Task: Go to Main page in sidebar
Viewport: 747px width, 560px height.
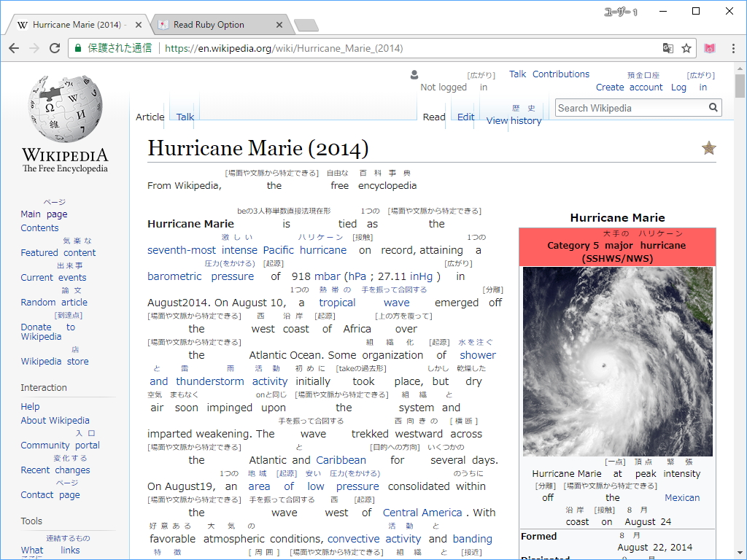Action: tap(44, 214)
